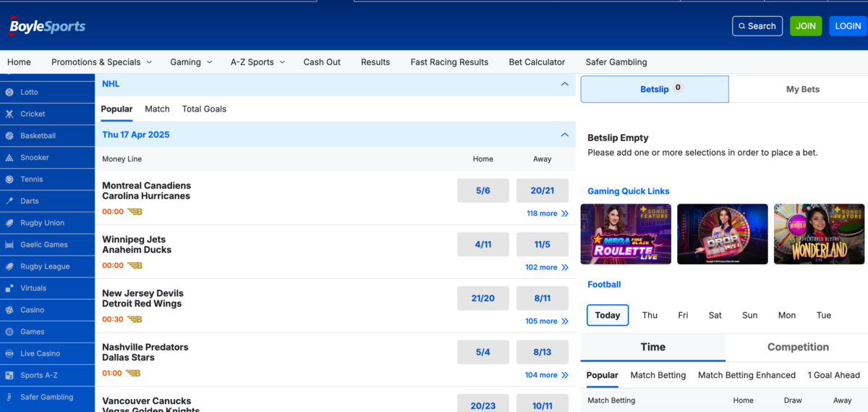Click the Rugby League icon
Viewport: 868px width, 412px height.
click(9, 266)
